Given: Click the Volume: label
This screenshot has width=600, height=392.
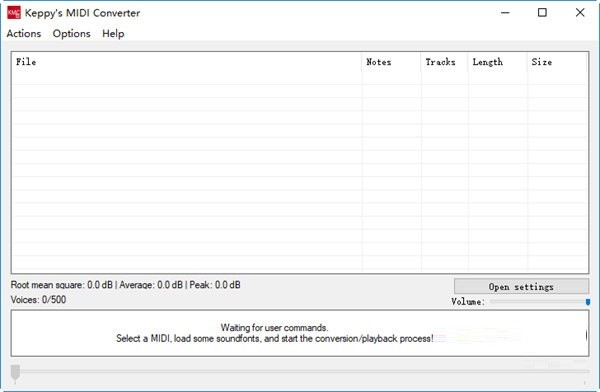Looking at the screenshot, I should 468,302.
